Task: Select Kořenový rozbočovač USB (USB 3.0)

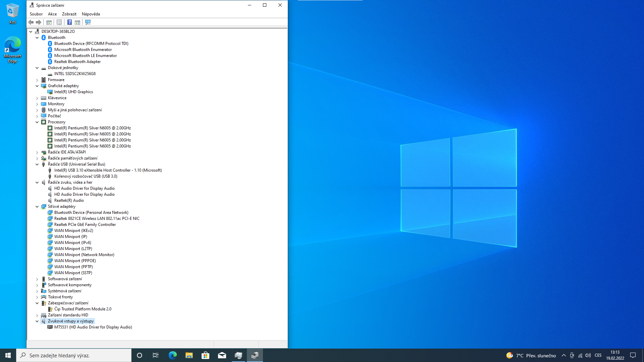Action: click(86, 176)
